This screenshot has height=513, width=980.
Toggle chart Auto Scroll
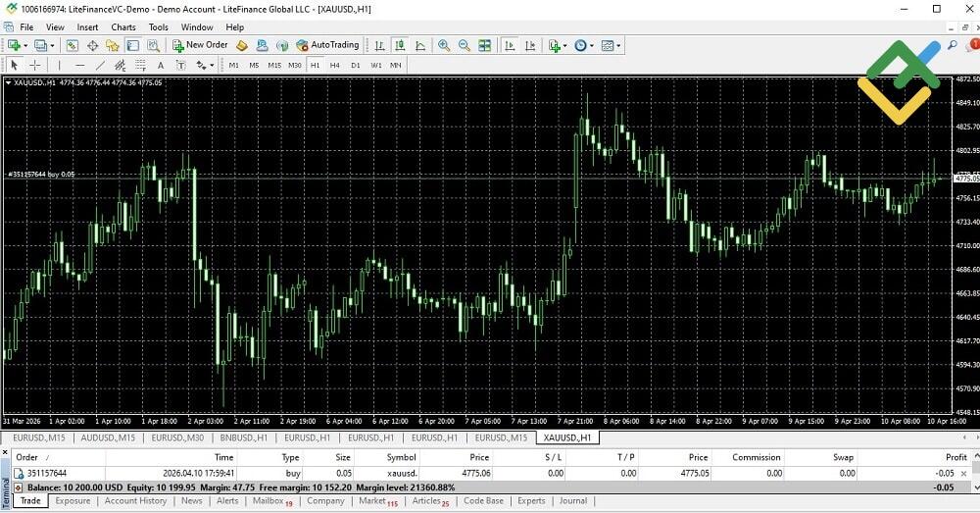tap(510, 45)
